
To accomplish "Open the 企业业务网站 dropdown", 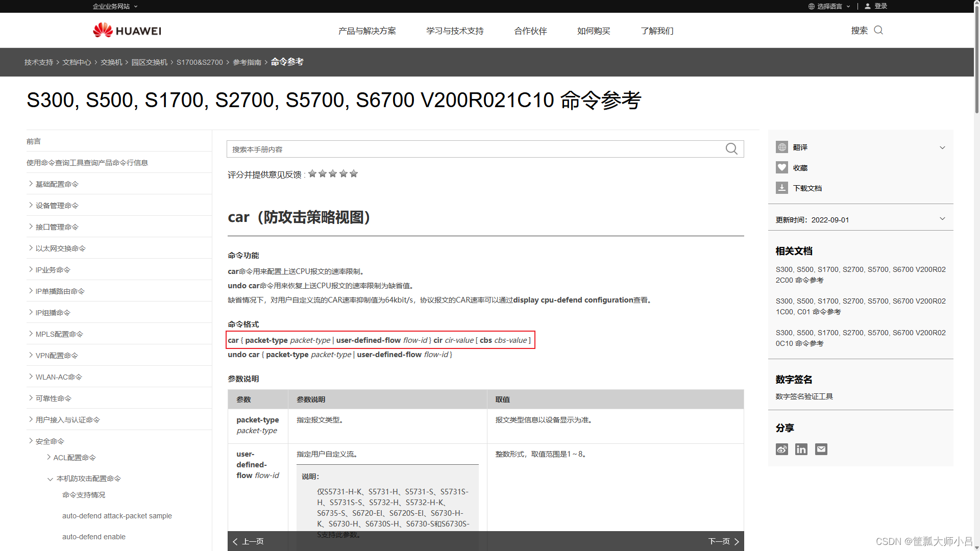I will click(115, 6).
